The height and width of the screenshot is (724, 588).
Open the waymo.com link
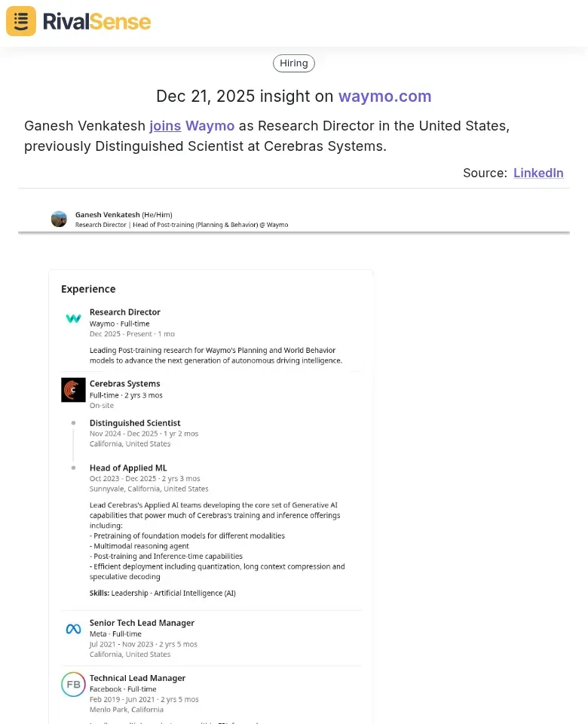pyautogui.click(x=384, y=97)
